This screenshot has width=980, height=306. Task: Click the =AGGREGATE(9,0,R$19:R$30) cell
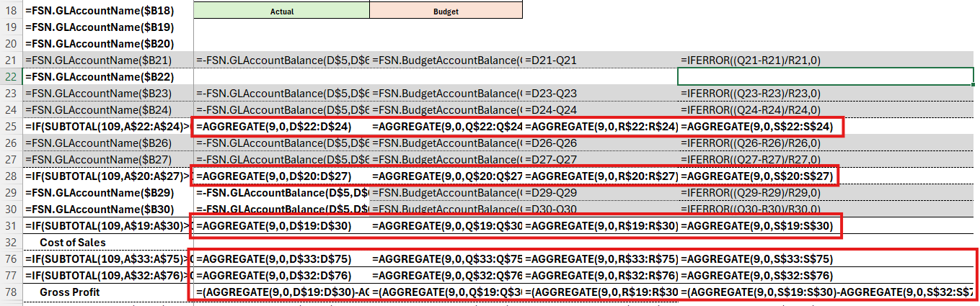600,226
